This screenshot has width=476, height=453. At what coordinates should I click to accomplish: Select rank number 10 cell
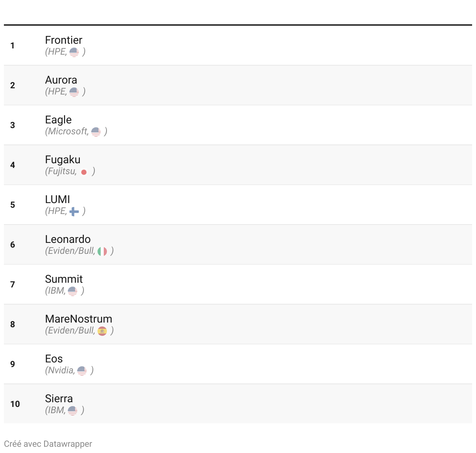(x=15, y=404)
